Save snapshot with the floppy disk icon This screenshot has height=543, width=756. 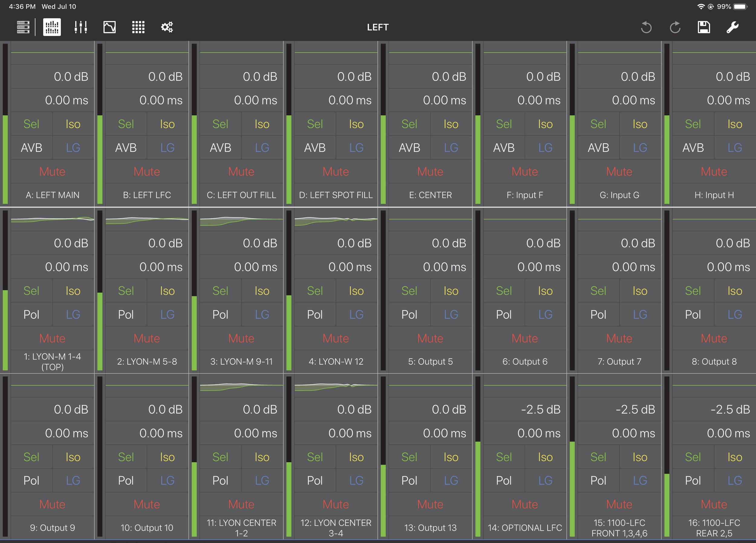[704, 27]
